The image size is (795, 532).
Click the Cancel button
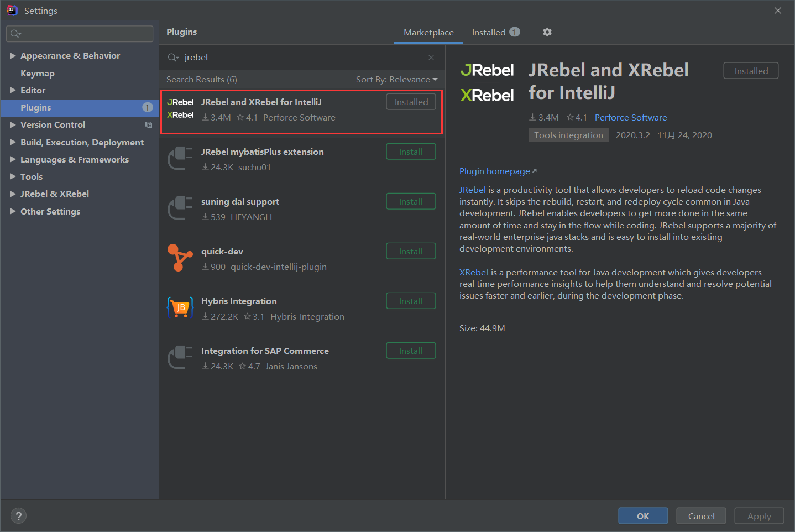coord(701,516)
